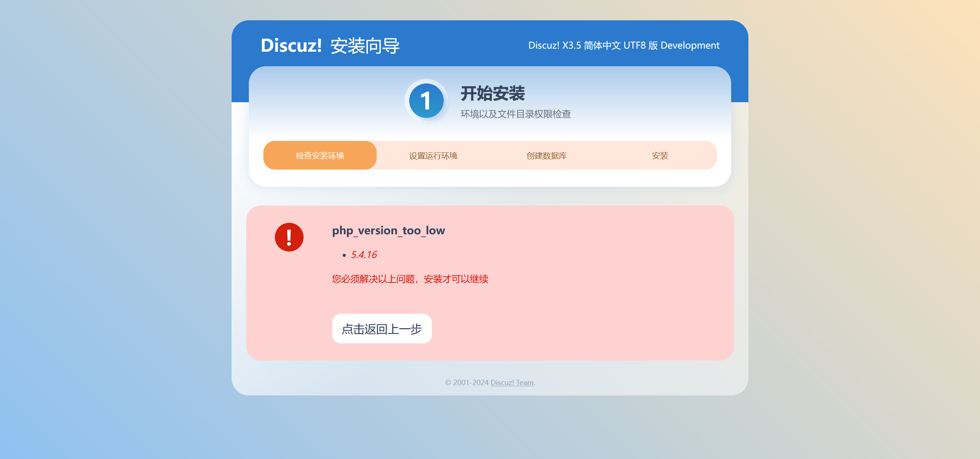
Task: Click the php_version_too_low error title
Action: tap(388, 230)
